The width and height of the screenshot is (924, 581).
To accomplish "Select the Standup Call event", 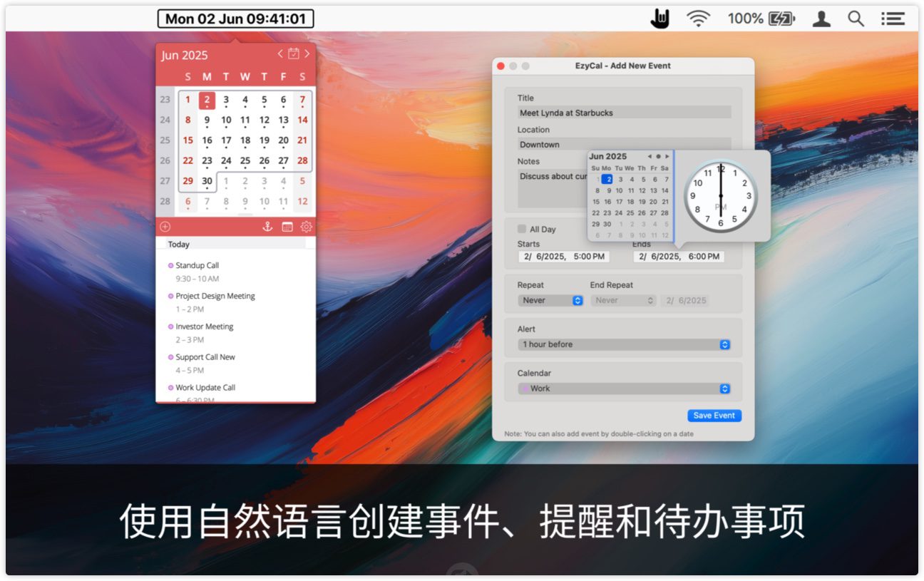I will pyautogui.click(x=197, y=265).
